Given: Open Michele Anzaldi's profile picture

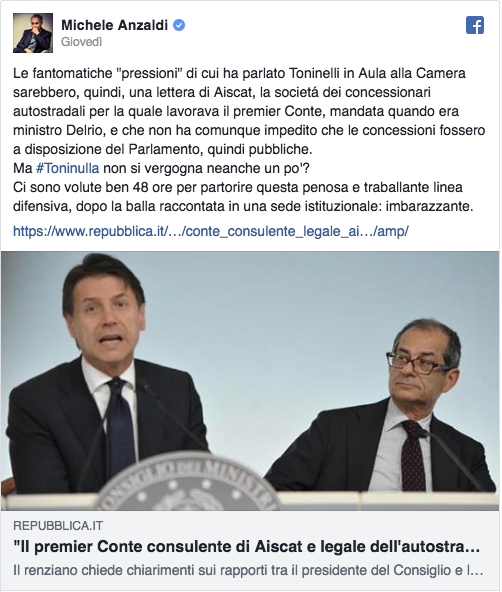Looking at the screenshot, I should 33,33.
